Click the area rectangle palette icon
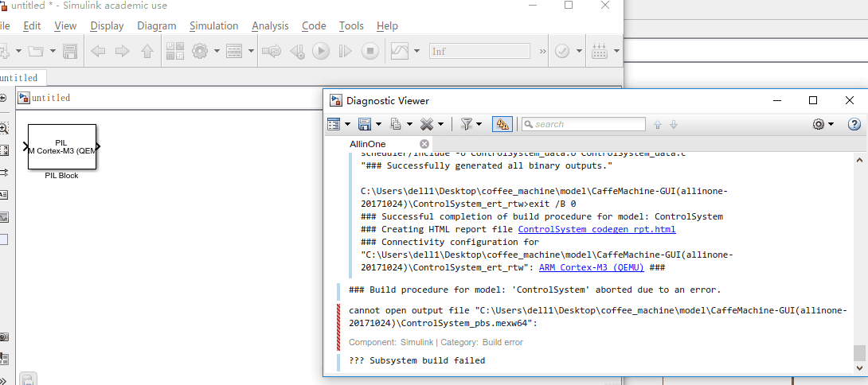 (3, 239)
